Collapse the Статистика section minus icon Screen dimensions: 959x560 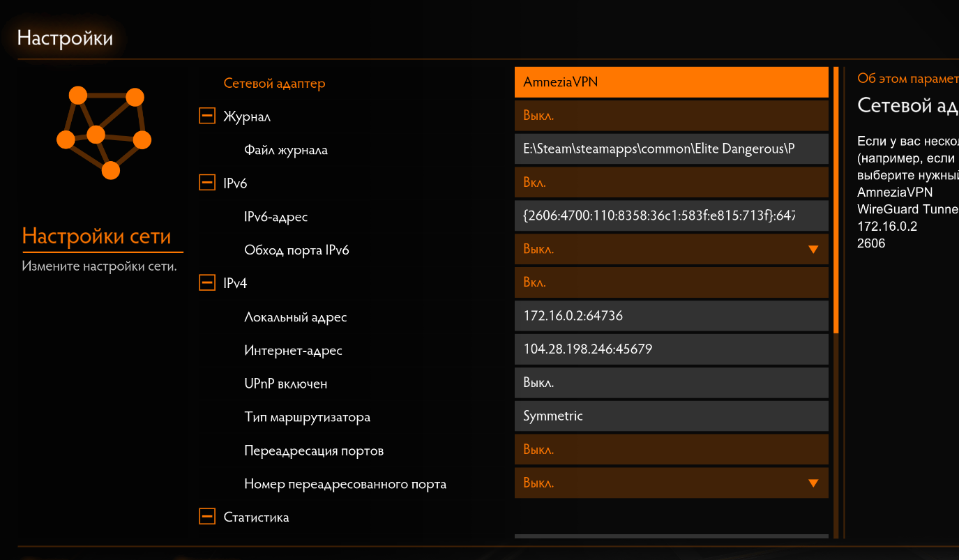coord(207,517)
